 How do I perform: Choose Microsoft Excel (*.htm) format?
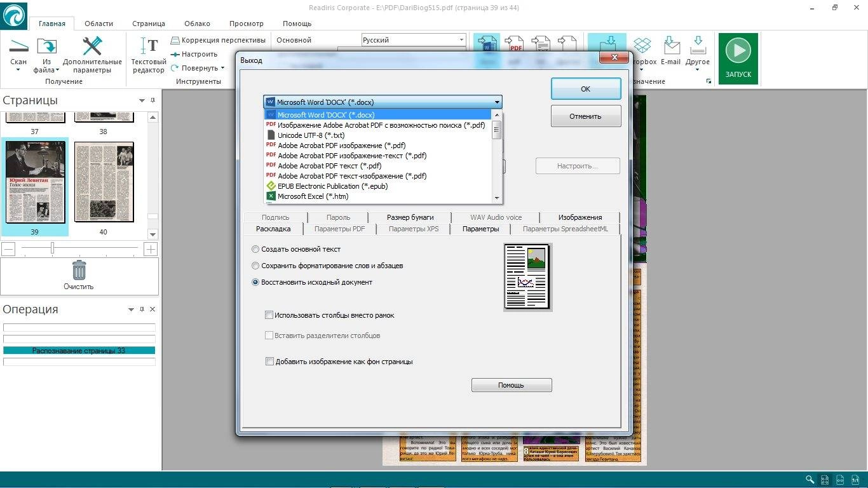378,196
